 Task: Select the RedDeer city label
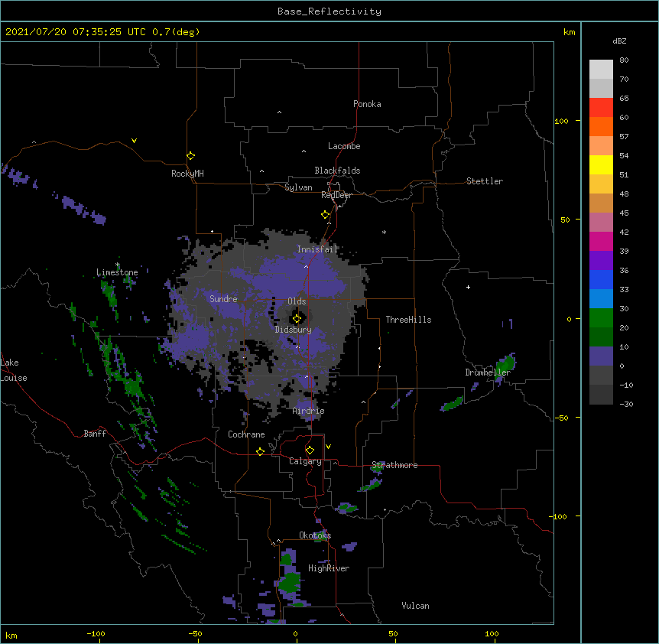(336, 195)
